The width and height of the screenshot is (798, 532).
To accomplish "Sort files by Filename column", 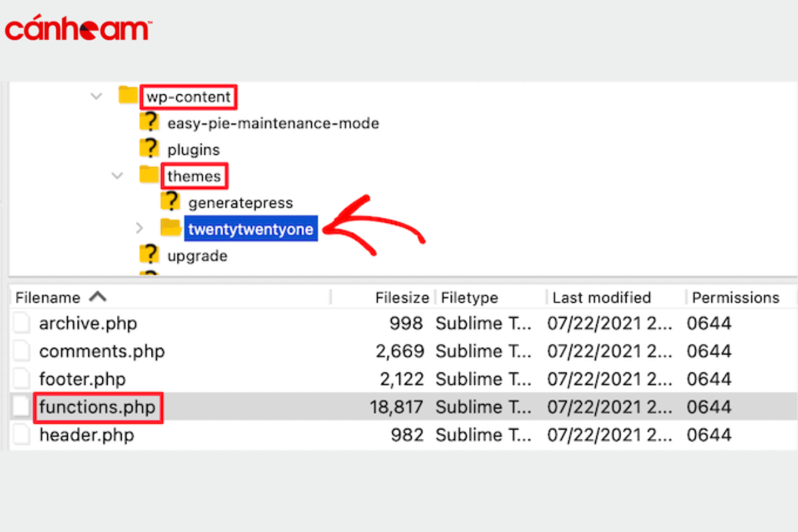I will [x=48, y=297].
